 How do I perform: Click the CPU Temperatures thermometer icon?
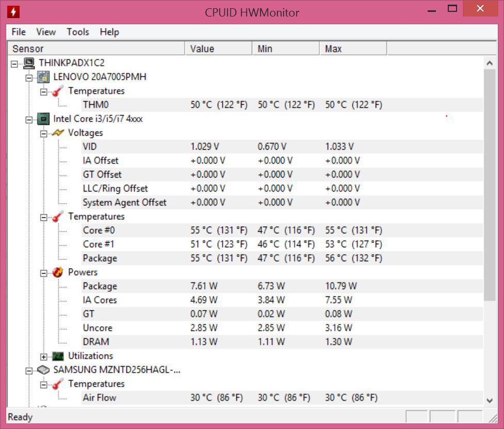coord(58,217)
